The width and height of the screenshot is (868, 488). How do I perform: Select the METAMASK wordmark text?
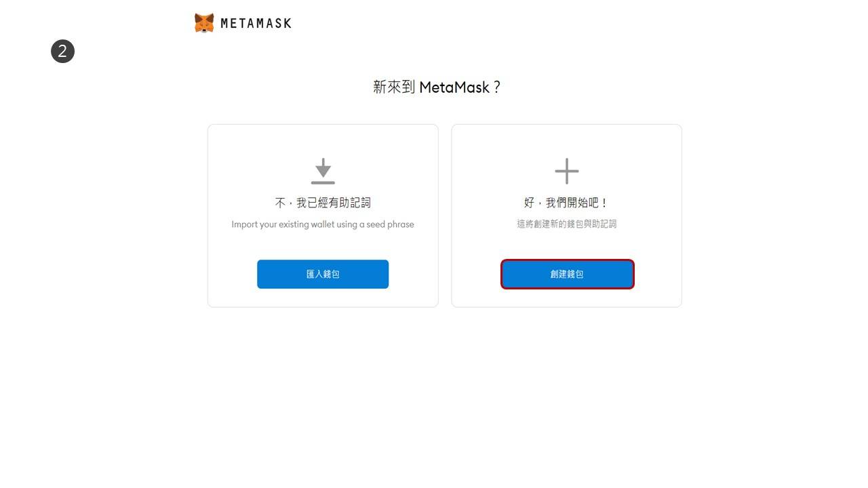256,23
